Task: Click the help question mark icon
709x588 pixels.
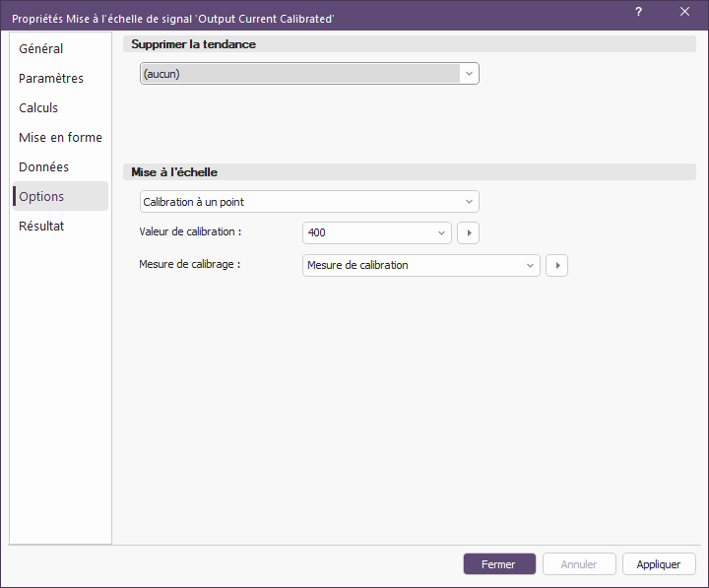Action: pyautogui.click(x=638, y=12)
